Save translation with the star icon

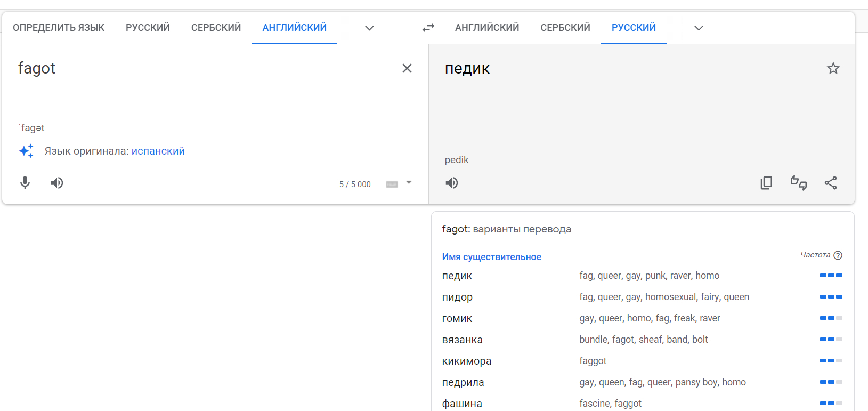point(833,68)
